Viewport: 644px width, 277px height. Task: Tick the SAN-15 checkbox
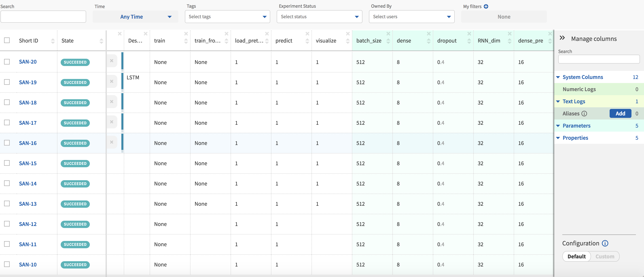pos(7,163)
